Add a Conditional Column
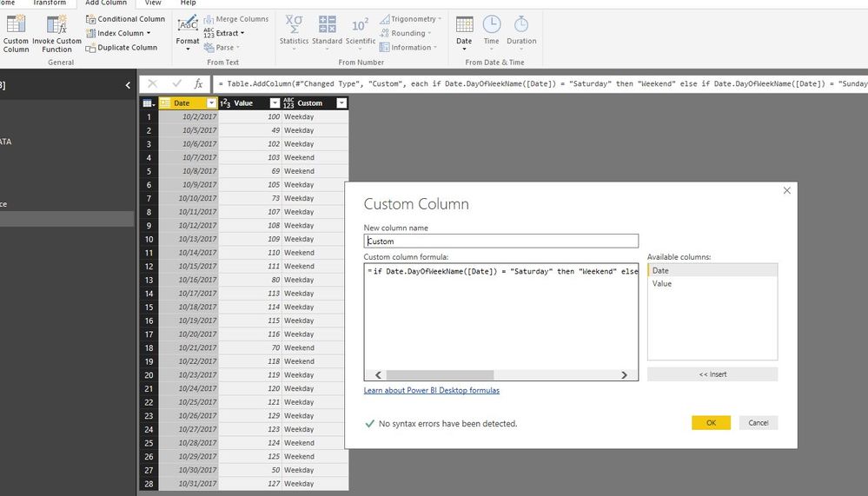 125,19
